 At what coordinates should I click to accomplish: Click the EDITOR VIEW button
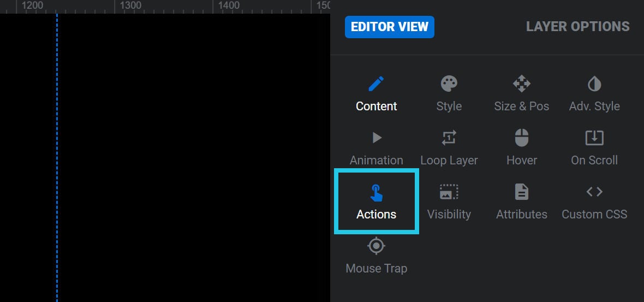tap(389, 27)
